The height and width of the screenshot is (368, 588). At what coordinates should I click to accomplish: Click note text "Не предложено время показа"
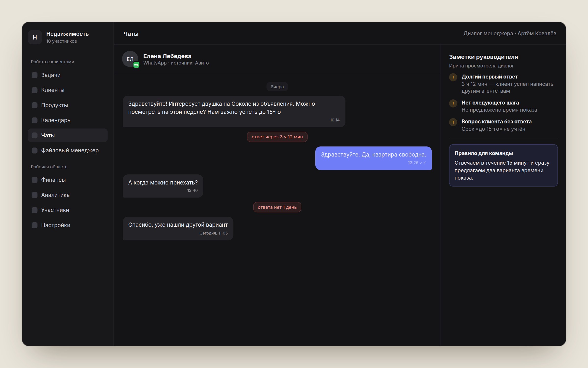pos(499,110)
